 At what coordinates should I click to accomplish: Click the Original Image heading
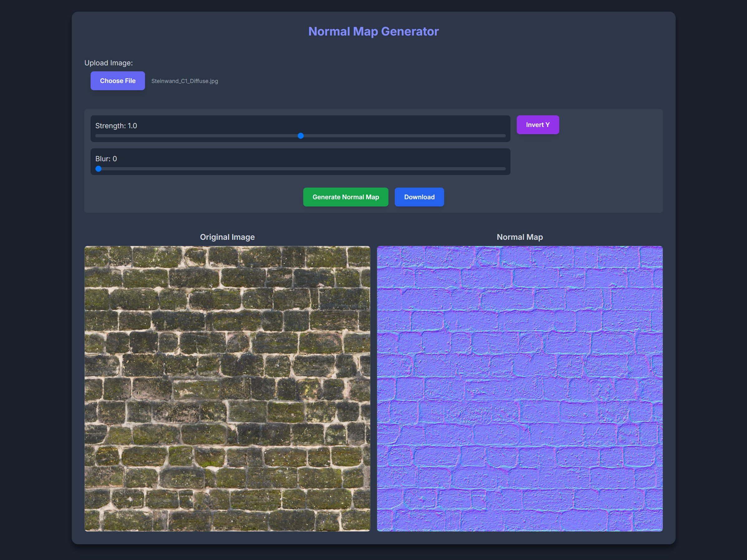pos(227,237)
